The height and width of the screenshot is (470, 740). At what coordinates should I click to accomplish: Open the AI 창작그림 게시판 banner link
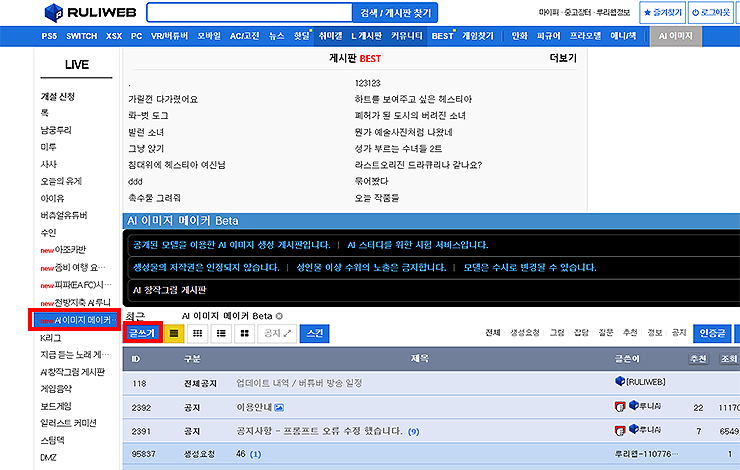[169, 290]
